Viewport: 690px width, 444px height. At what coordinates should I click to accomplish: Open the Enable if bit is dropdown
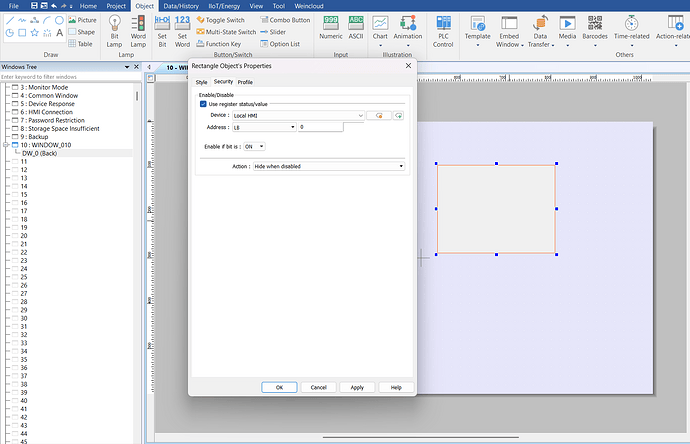click(x=254, y=146)
